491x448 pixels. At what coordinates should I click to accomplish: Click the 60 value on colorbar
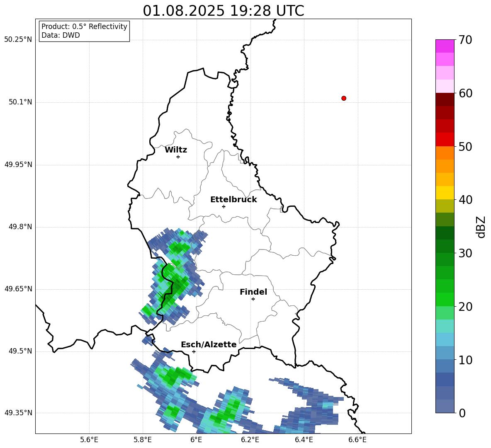click(x=465, y=93)
